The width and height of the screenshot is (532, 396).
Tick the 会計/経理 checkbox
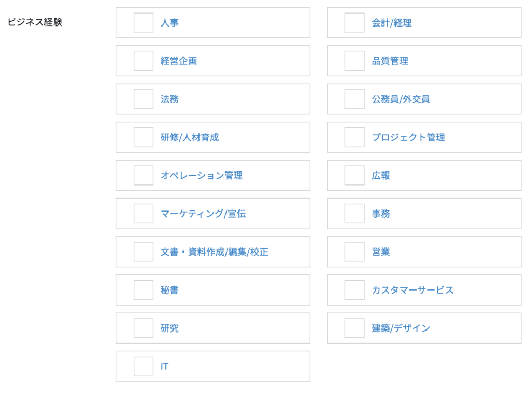tap(354, 23)
